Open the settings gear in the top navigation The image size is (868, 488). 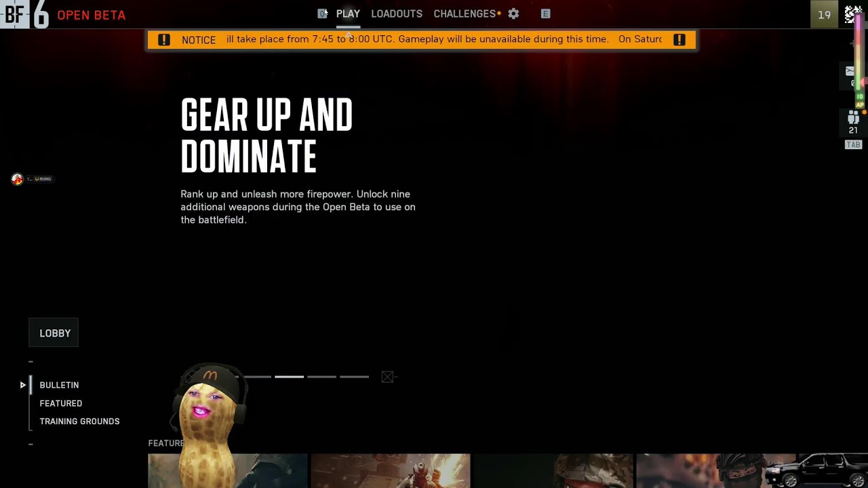tap(513, 14)
